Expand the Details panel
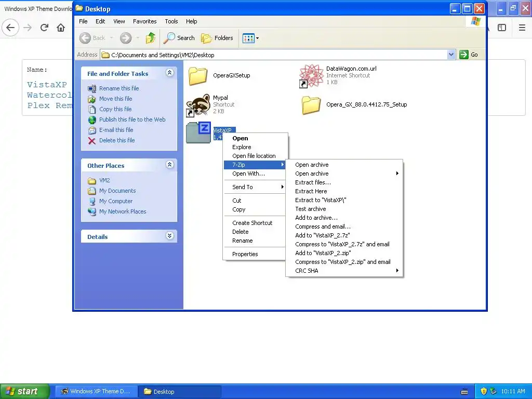This screenshot has width=532, height=399. (x=170, y=236)
